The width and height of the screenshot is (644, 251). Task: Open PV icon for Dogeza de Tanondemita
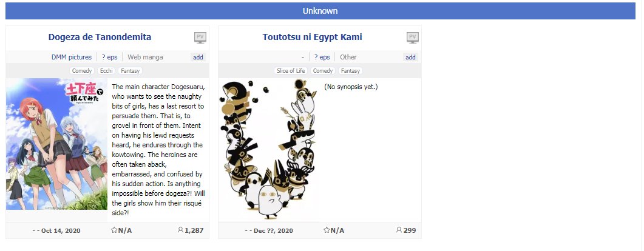pos(200,38)
